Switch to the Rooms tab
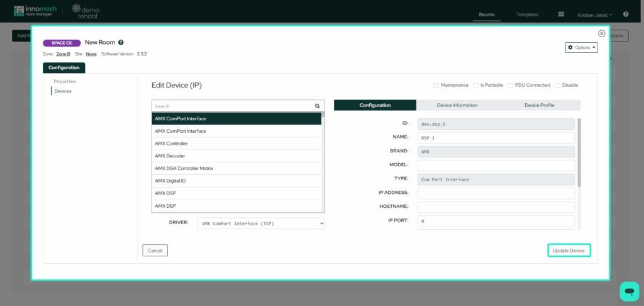Screen dimensions: 644x306 coord(487,14)
